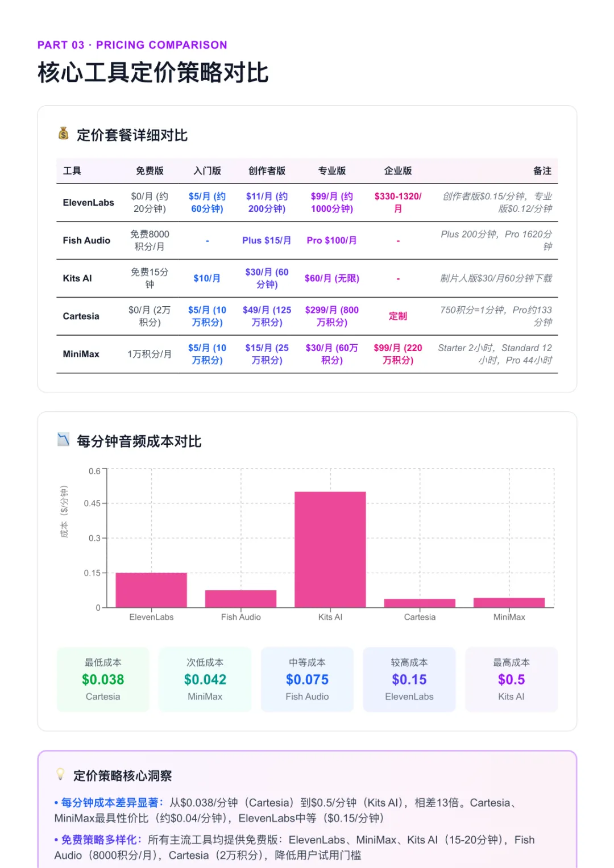614x868 pixels.
Task: Click the $330-1320/月 enterprise cell
Action: pos(398,203)
